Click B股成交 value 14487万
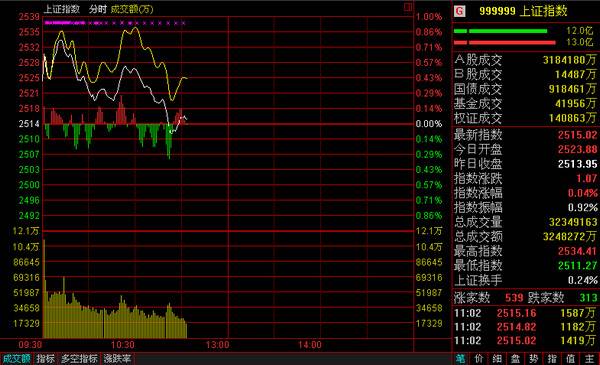This screenshot has height=365, width=600. pos(576,75)
